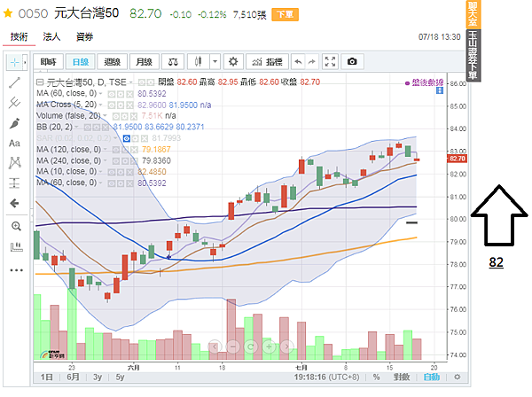Toggle SAR indicator visibility eye

tap(127, 138)
